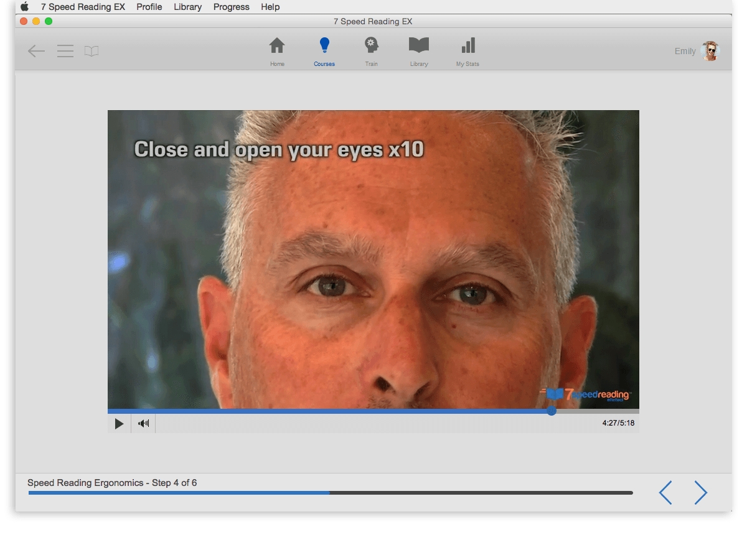This screenshot has height=560, width=747.
Task: Mute the video sound
Action: click(x=144, y=424)
